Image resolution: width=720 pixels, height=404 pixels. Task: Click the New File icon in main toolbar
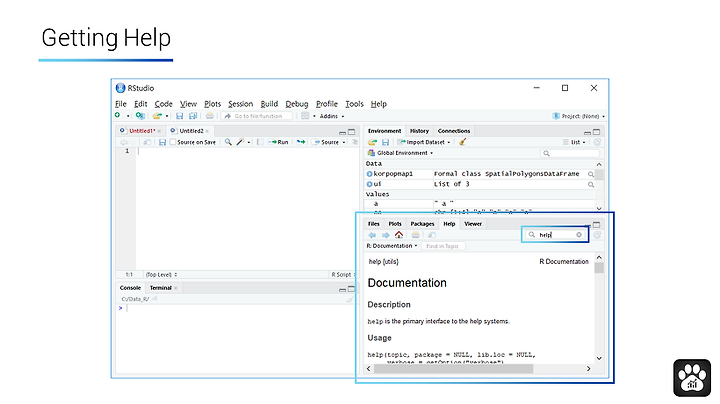[118, 116]
